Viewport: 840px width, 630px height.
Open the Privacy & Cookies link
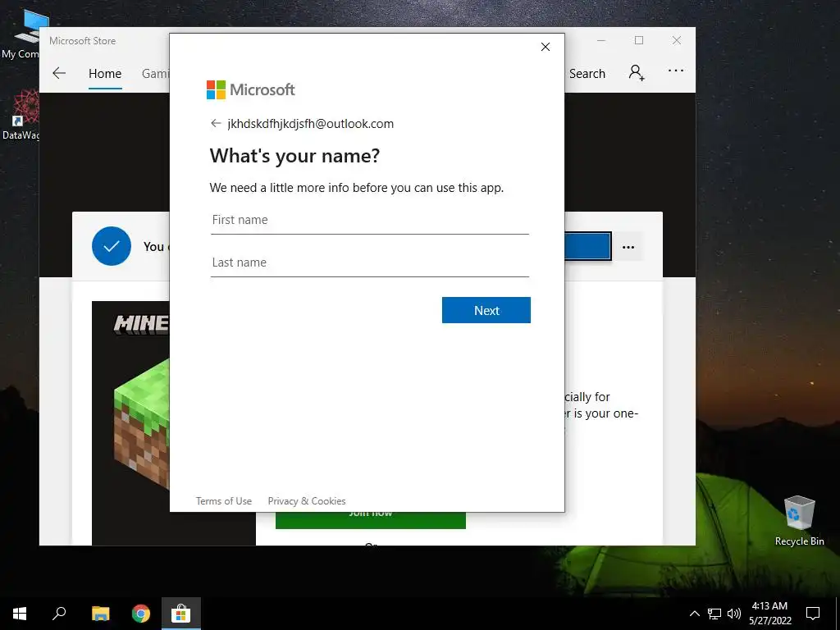click(307, 501)
